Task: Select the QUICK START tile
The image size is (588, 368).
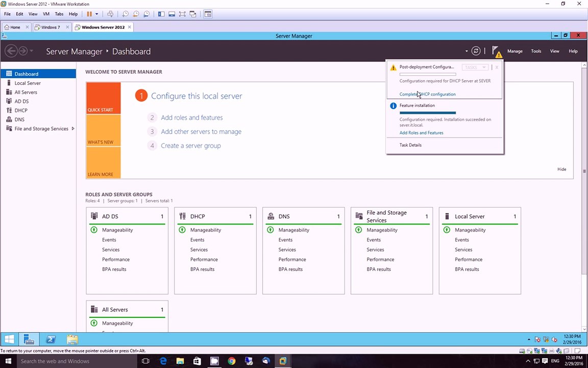Action: (x=103, y=98)
